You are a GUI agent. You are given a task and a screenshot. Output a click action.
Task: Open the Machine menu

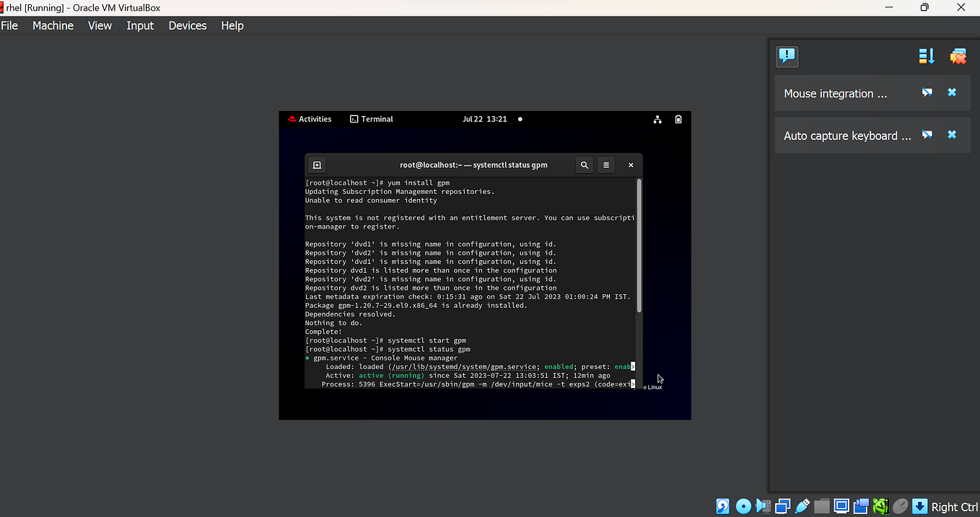[x=53, y=25]
